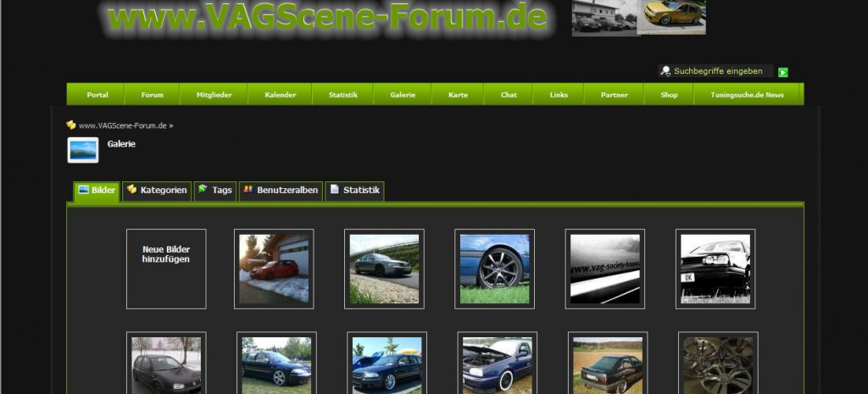The height and width of the screenshot is (394, 868).
Task: Click the Galerie picture icon beside the heading
Action: (83, 150)
